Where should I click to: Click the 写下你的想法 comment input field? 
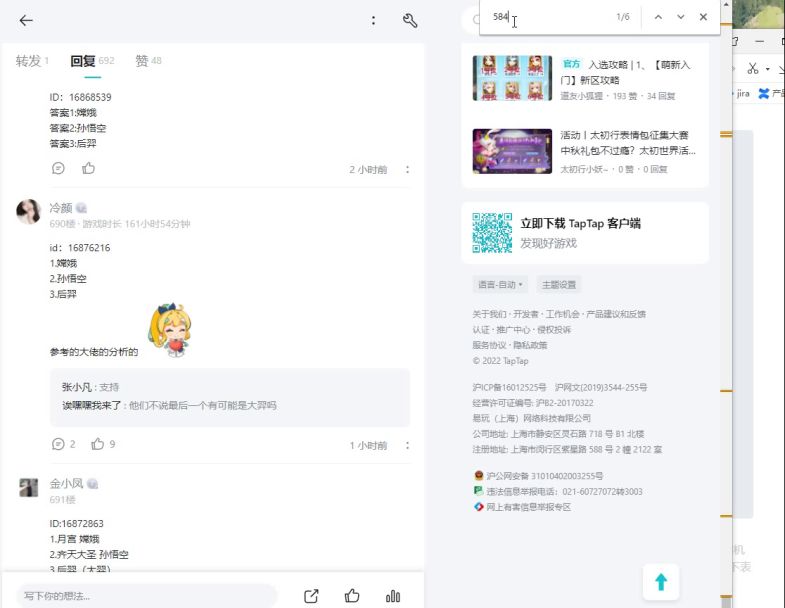coord(146,596)
